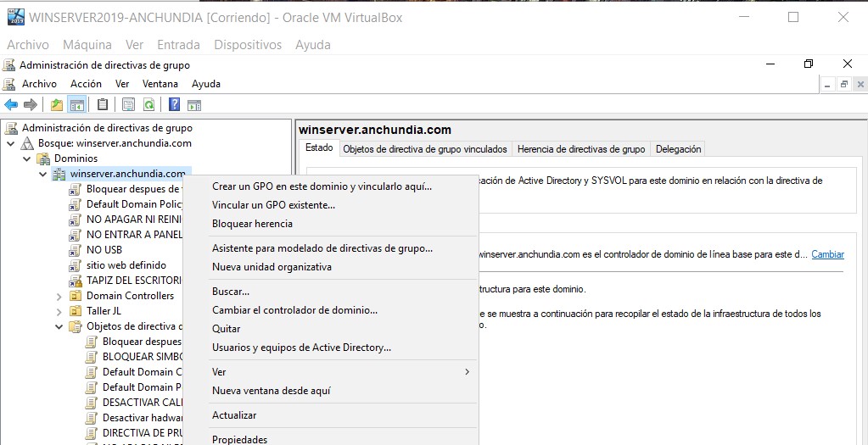The width and height of the screenshot is (868, 445).
Task: Open Herencia de directivas de grupo tab
Action: 581,149
